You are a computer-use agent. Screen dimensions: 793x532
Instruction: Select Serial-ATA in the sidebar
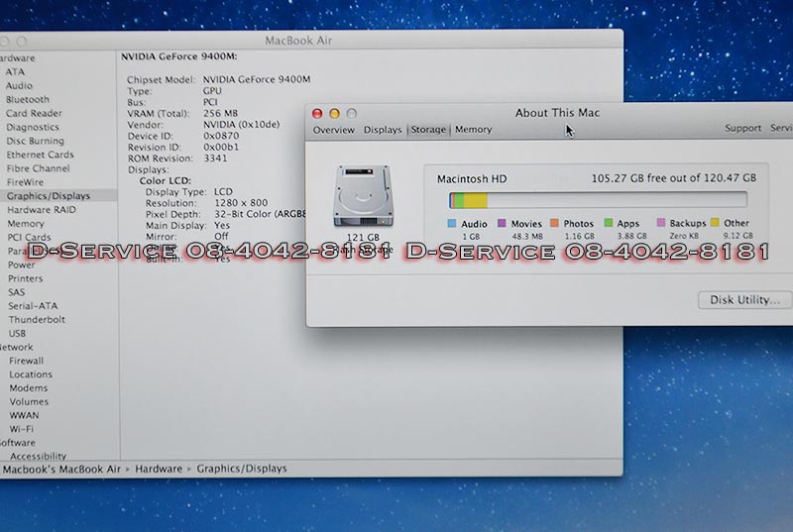33,306
